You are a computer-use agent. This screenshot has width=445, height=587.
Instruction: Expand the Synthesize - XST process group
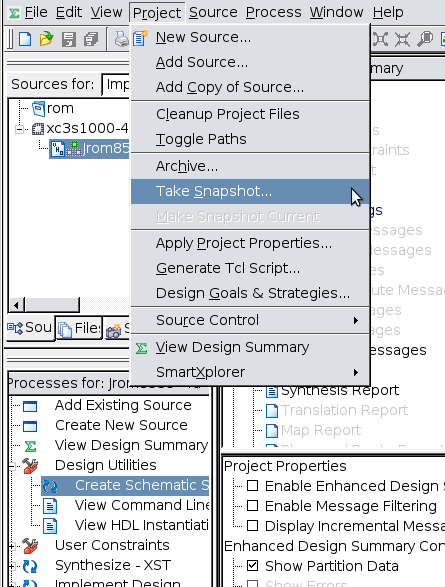coord(12,566)
